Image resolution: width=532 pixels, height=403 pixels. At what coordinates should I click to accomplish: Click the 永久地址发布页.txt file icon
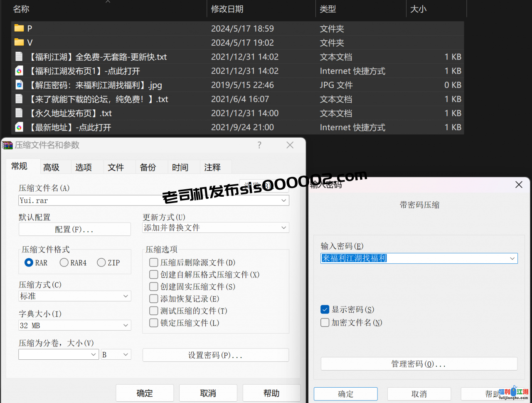(19, 113)
